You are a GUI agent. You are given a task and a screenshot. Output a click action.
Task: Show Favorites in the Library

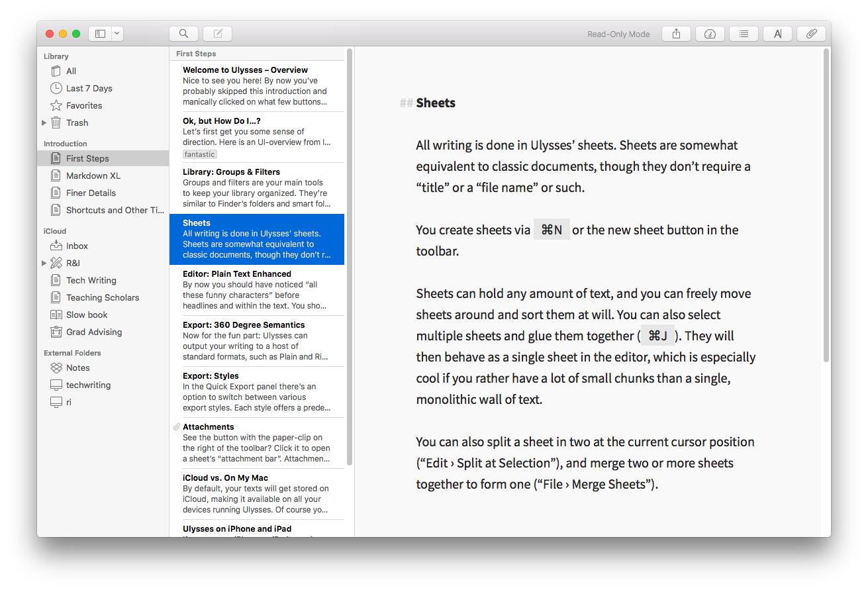(x=83, y=105)
